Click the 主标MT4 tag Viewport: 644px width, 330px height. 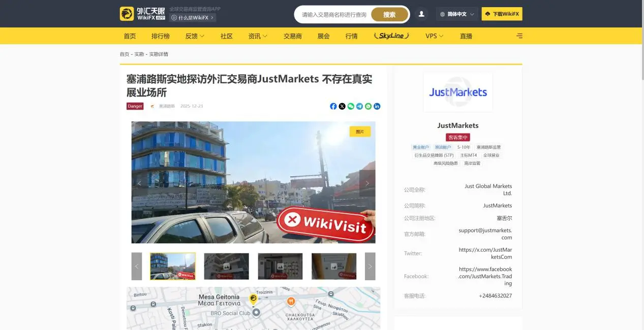pyautogui.click(x=469, y=155)
